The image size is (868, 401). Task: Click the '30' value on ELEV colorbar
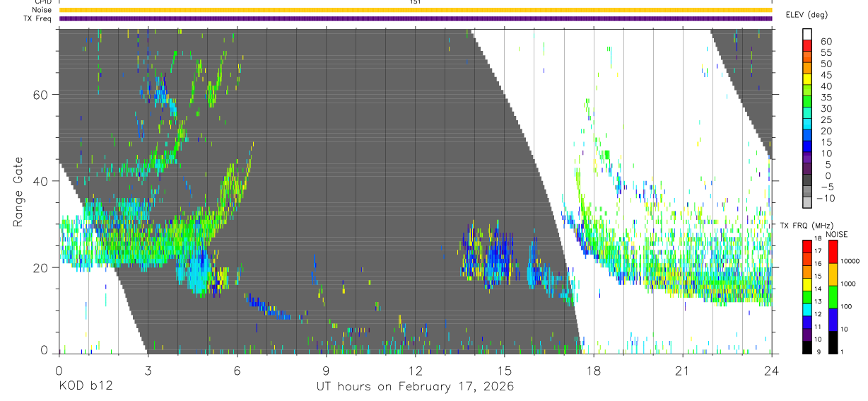826,109
